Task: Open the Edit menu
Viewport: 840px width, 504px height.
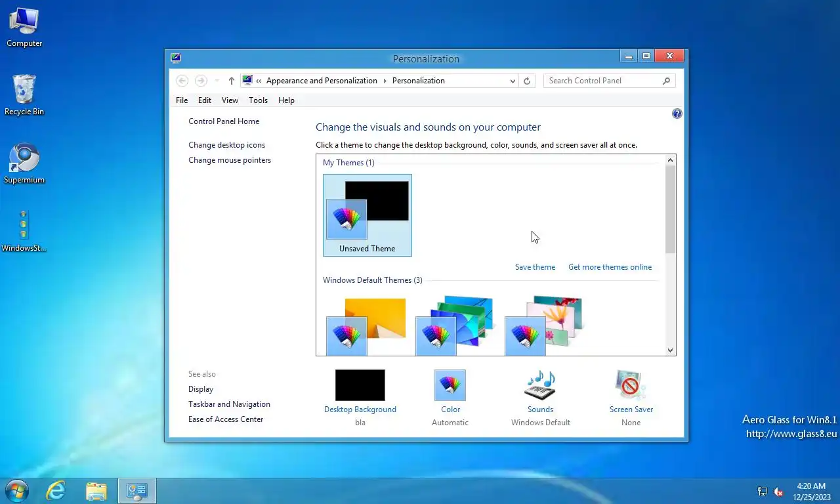Action: (205, 100)
